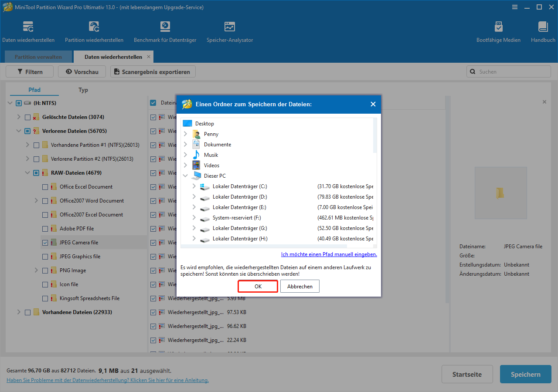This screenshot has width=558, height=392.
Task: Expand Vorhandene Dateien (22933)
Action: click(x=18, y=312)
